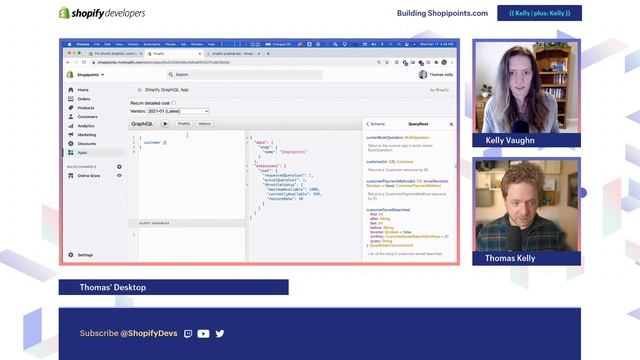Open the Analytics bar-chart icon in sidebar

(x=71, y=126)
